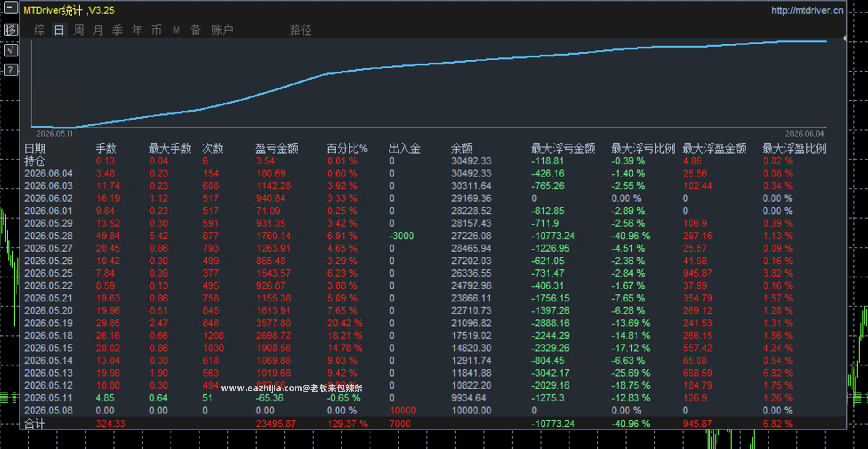Click the 路径 path button

pyautogui.click(x=300, y=30)
